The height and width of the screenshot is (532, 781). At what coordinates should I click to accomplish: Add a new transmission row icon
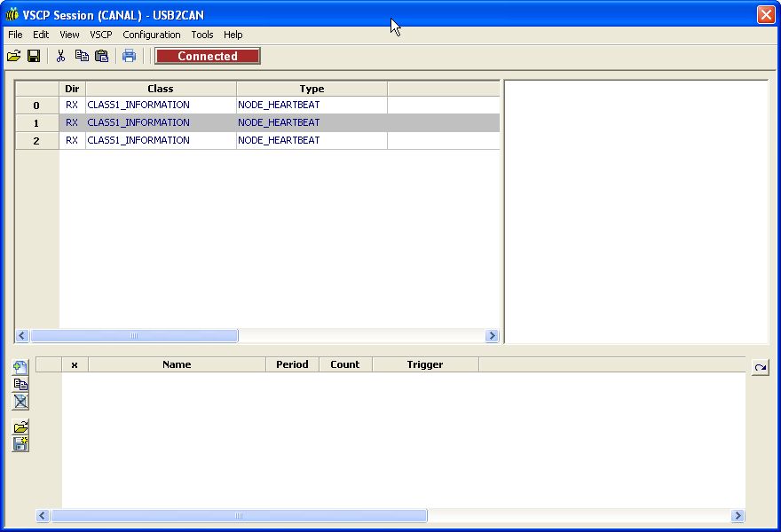click(20, 367)
